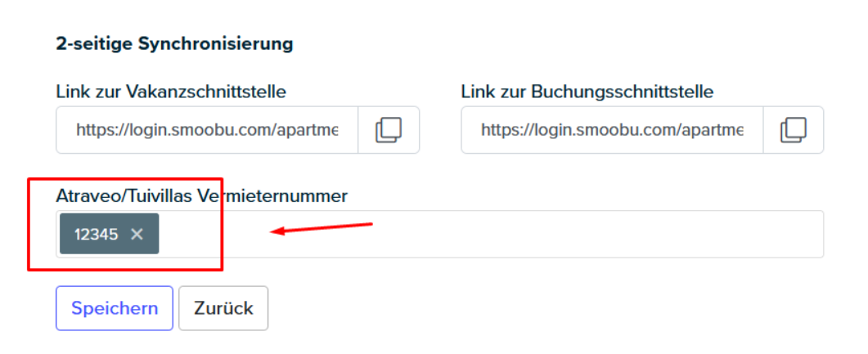Select the 12345 Vermieternummer tag chip
The width and height of the screenshot is (868, 354).
pyautogui.click(x=109, y=234)
